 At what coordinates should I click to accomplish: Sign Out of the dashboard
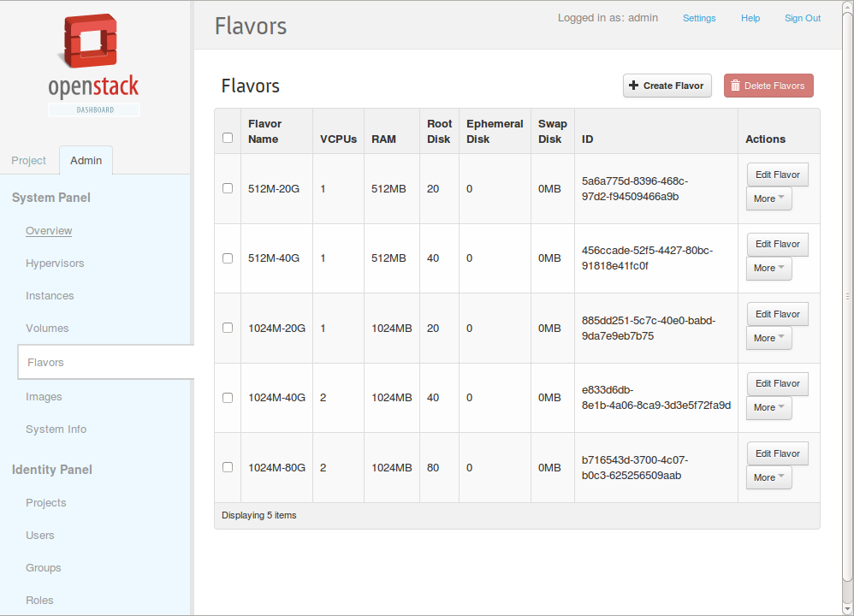click(x=803, y=18)
